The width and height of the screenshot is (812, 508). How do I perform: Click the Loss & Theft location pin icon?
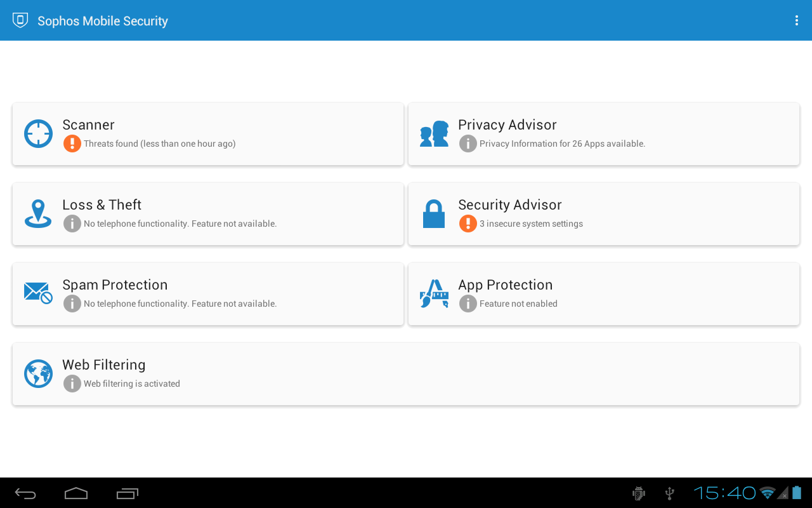point(38,214)
